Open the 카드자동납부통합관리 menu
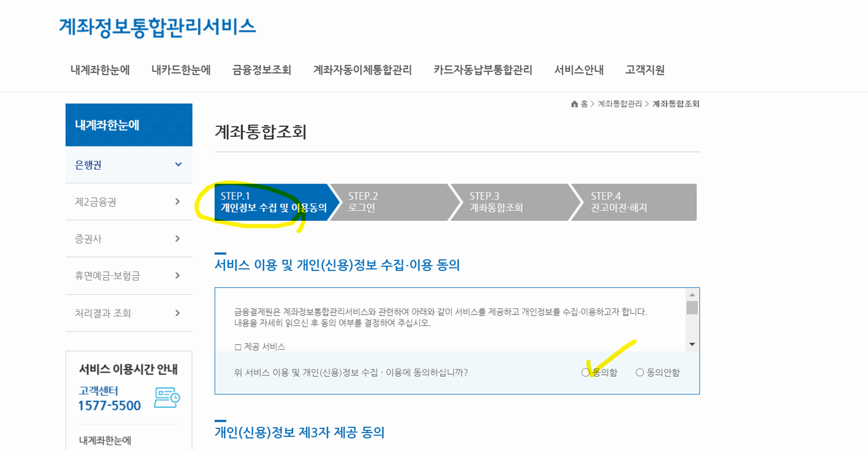868x450 pixels. 483,70
